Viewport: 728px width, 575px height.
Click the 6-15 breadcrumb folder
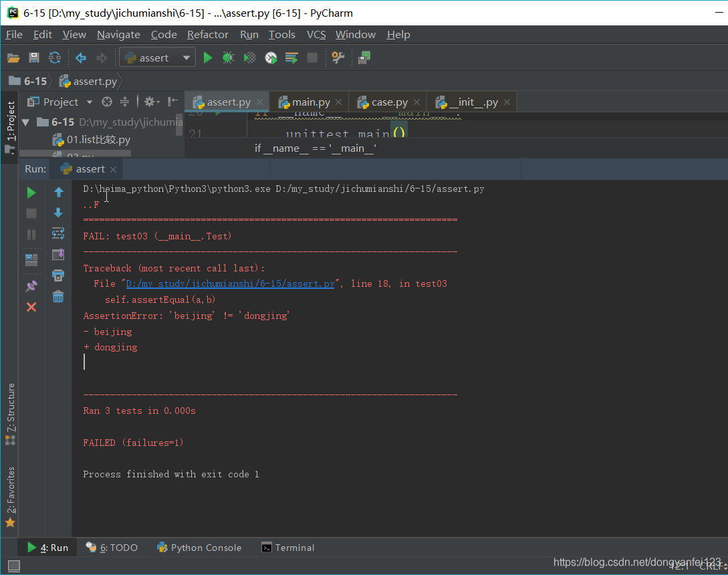click(28, 82)
